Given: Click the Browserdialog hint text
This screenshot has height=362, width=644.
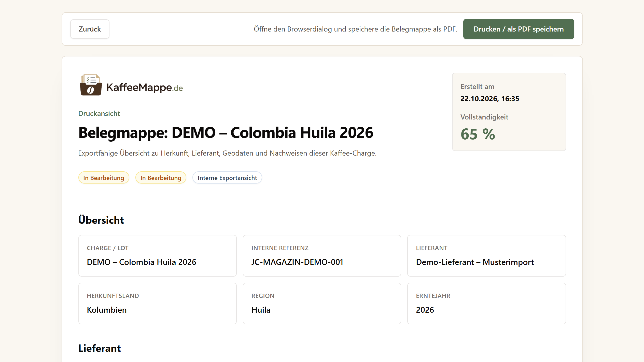Looking at the screenshot, I should pos(355,29).
